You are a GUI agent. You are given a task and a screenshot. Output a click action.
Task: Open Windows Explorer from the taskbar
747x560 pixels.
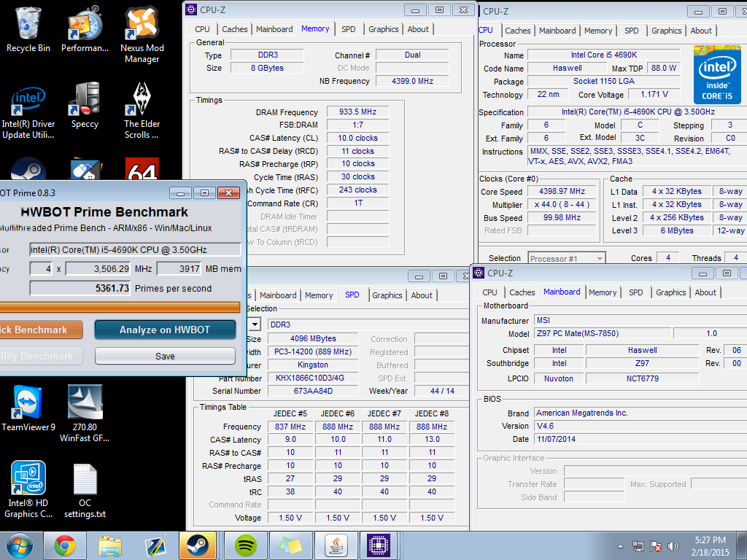point(110,545)
